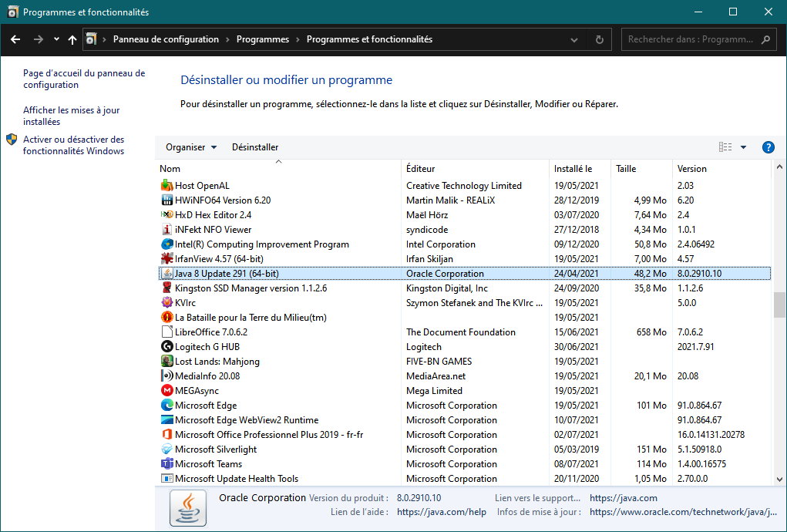Click the Host OpenAL program icon
The width and height of the screenshot is (787, 532).
point(166,186)
